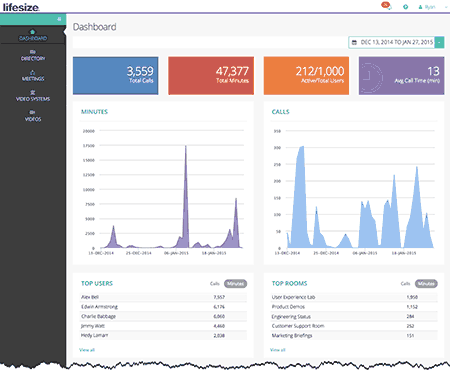Select User Experience Lab room
Screen dimensions: 450x370
(x=354, y=297)
